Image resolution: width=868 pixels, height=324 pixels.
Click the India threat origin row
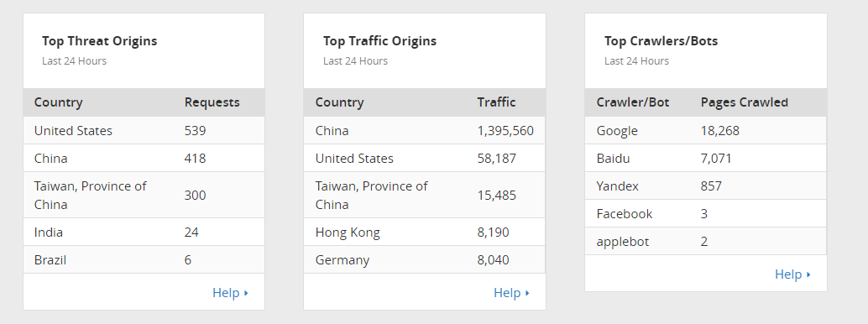pos(144,232)
